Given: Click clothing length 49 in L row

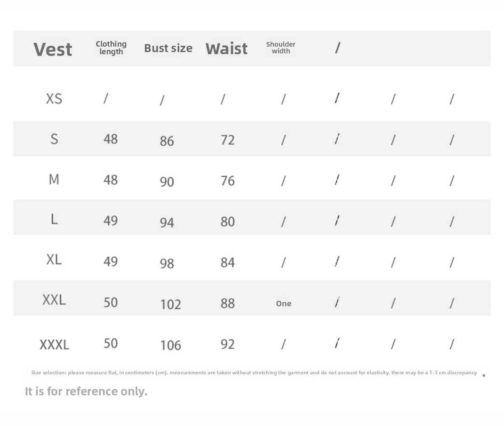Looking at the screenshot, I should tap(110, 221).
